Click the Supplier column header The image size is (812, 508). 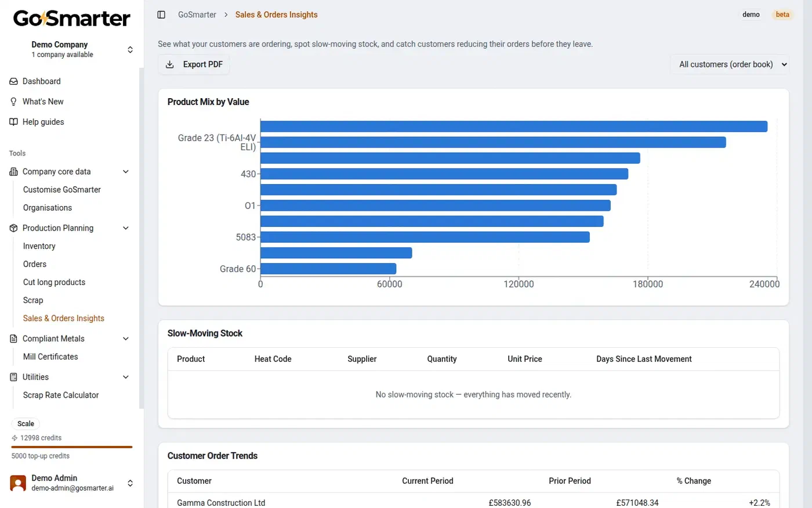[x=362, y=359]
